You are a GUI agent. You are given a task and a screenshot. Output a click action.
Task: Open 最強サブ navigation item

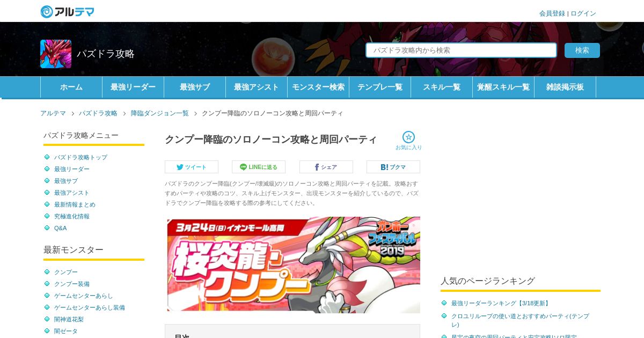(195, 87)
